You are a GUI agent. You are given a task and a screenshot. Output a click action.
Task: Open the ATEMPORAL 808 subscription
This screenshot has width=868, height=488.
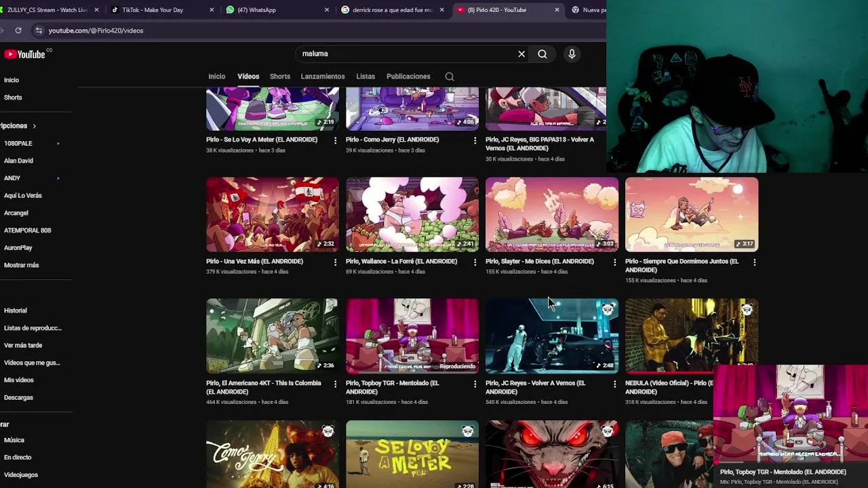point(27,230)
